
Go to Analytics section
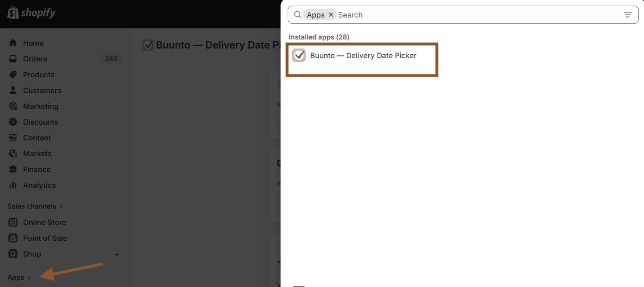pos(39,186)
